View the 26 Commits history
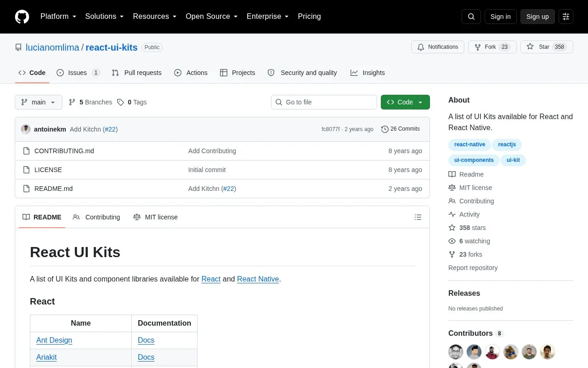588x368 pixels. pos(401,129)
